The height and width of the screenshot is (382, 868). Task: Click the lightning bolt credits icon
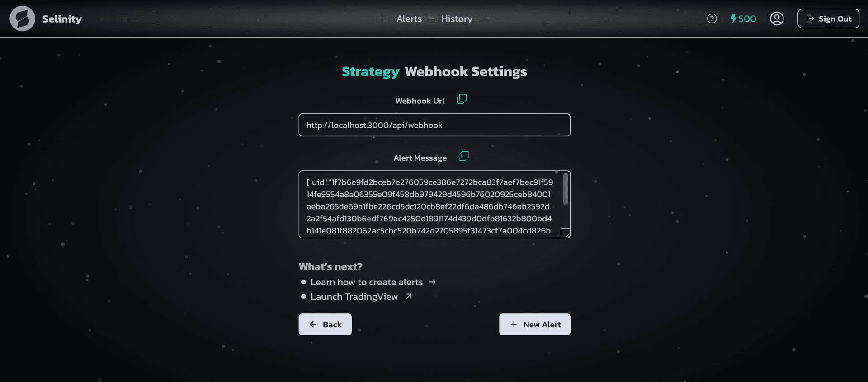click(733, 19)
